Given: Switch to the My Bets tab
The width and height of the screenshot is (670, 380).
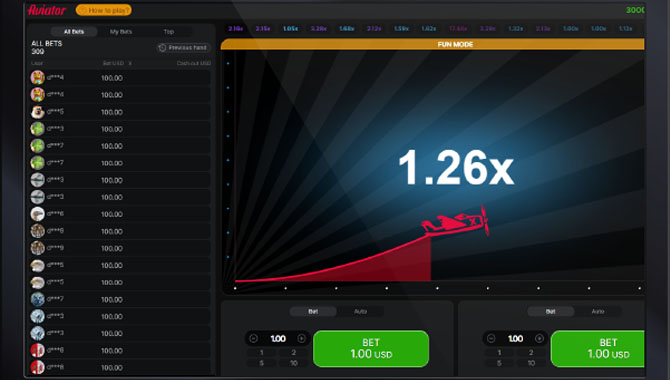Looking at the screenshot, I should [121, 32].
